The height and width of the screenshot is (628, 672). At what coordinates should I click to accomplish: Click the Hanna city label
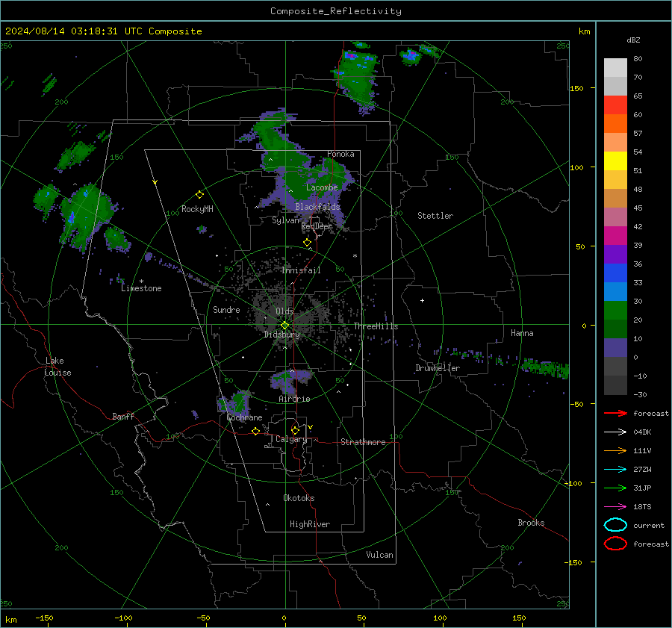click(x=522, y=333)
